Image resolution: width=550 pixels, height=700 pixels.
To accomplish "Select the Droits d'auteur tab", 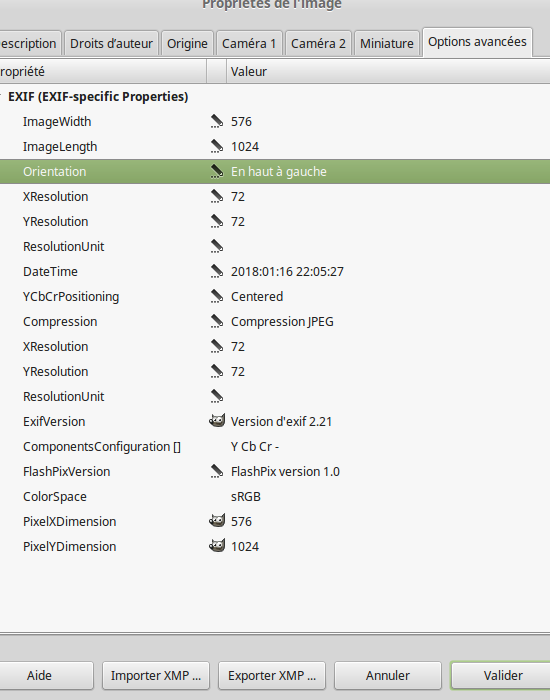I will [111, 43].
